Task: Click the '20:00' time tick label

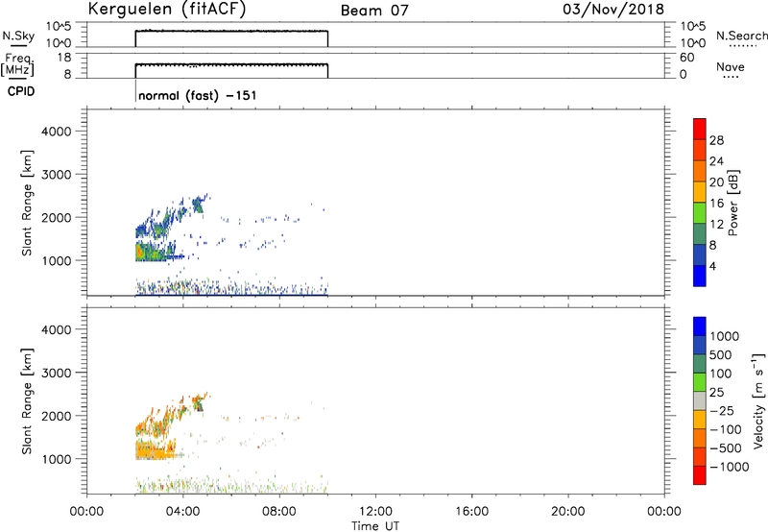Action: [567, 512]
